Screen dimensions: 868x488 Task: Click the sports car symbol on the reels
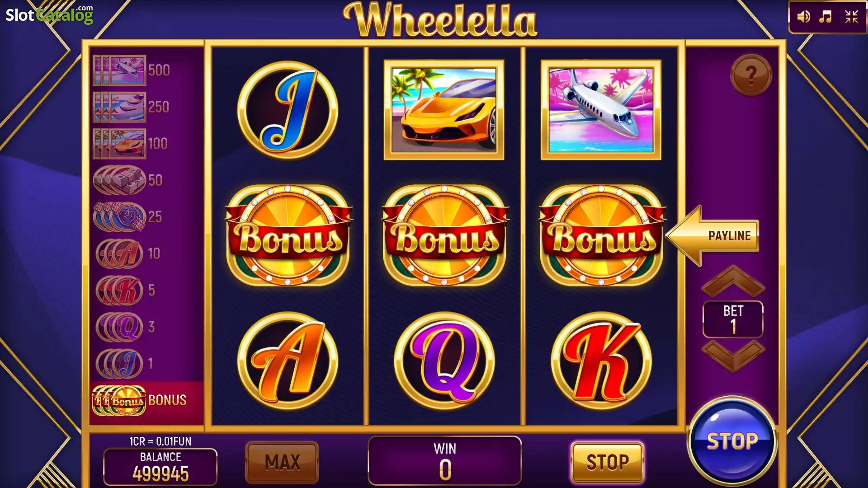click(x=443, y=110)
